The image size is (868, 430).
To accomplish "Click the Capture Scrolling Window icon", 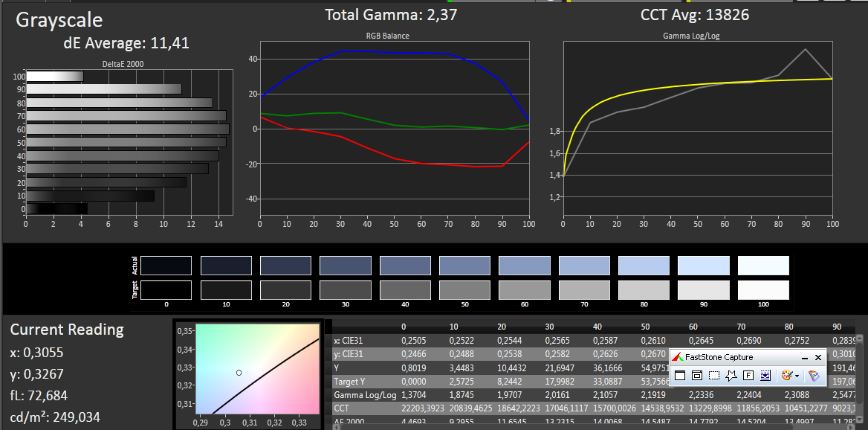I will click(x=765, y=376).
